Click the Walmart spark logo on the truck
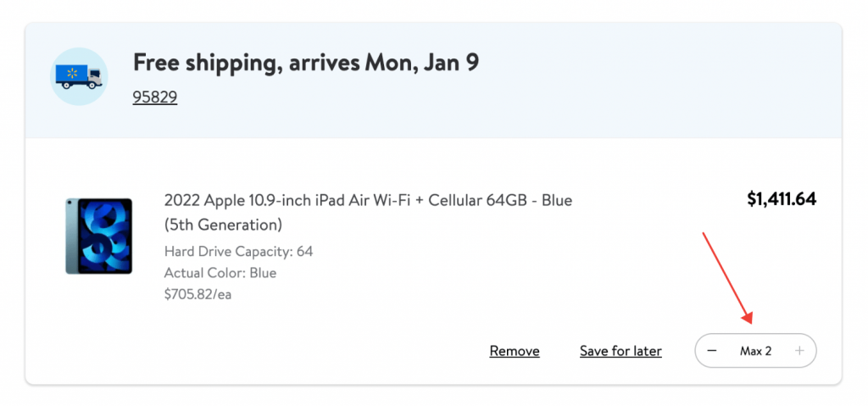 [x=71, y=75]
